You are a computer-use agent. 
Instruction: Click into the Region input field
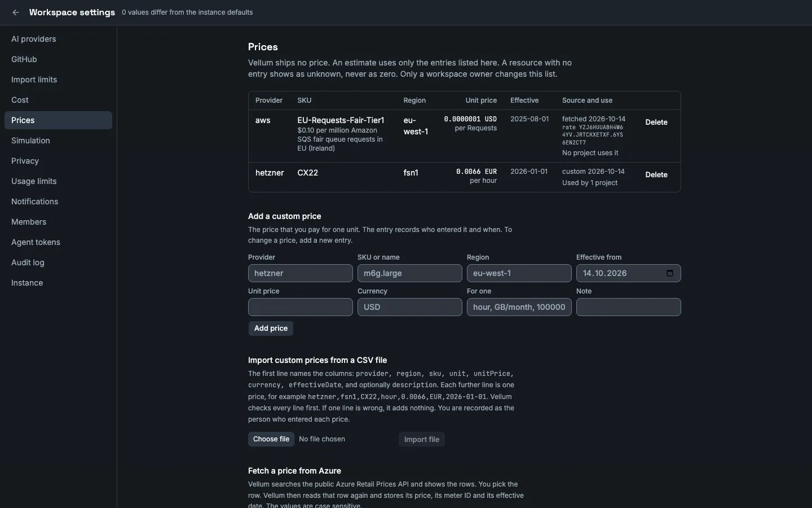point(519,273)
